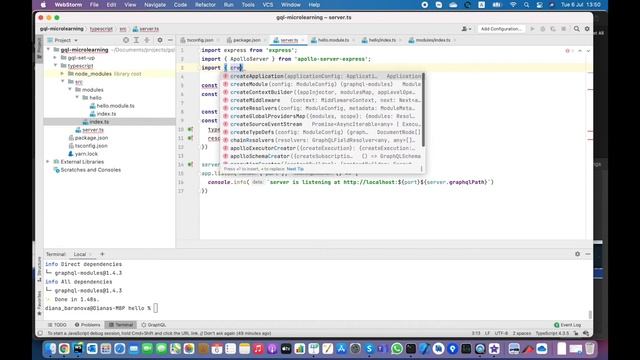Viewport: 640px width, 360px height.
Task: Toggle the Structure sidebar stripe button
Action: coord(39,269)
